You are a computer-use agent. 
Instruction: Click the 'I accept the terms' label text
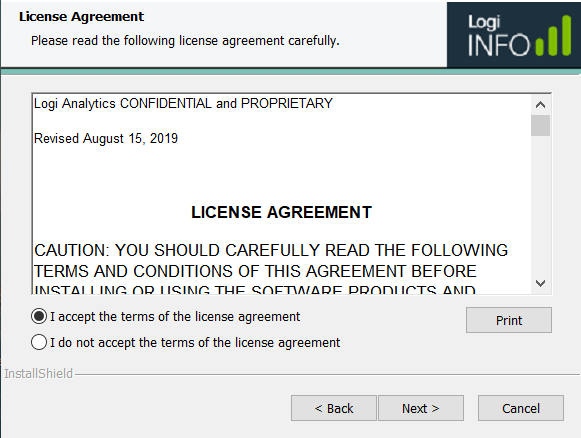[175, 317]
